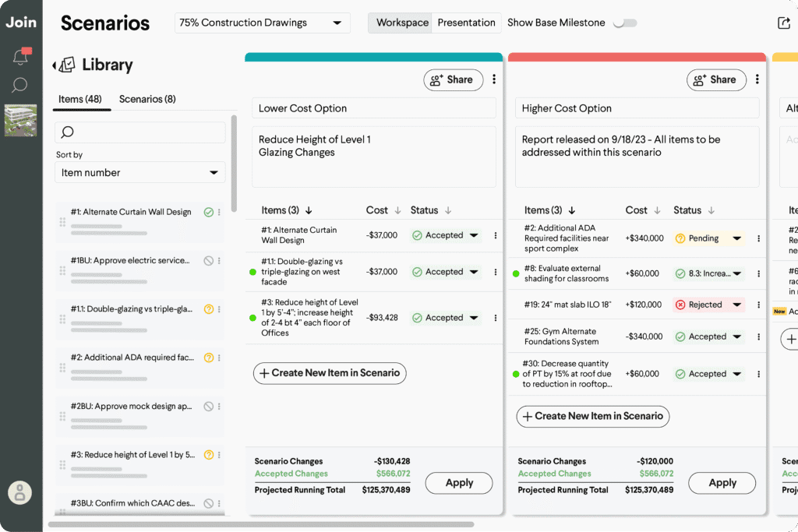Change status of #1 Alternate Curtain Wall Design
The width and height of the screenshot is (798, 532).
[x=445, y=235]
